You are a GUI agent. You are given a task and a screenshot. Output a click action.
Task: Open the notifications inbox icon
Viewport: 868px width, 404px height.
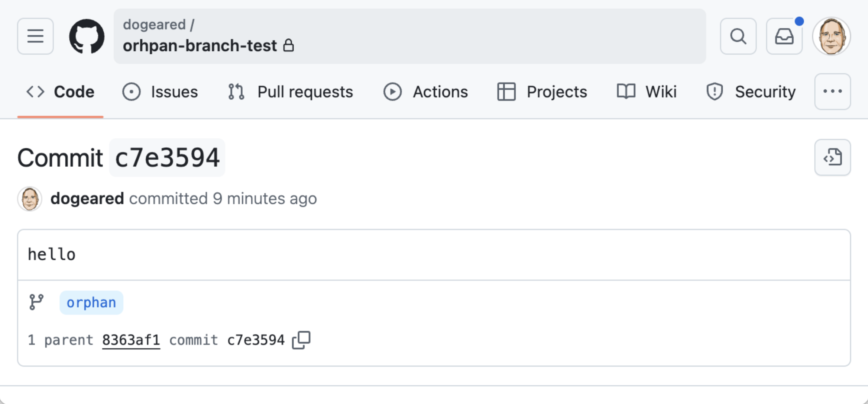784,36
